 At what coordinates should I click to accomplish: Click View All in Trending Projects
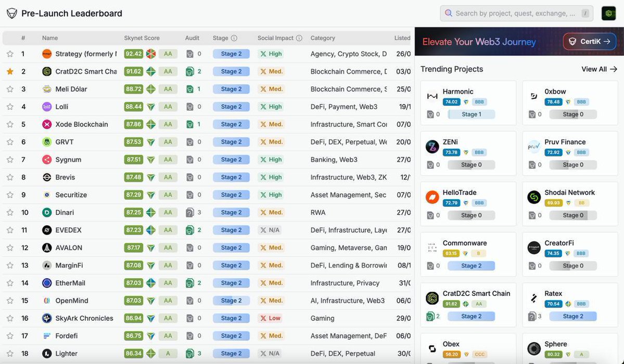(x=600, y=69)
